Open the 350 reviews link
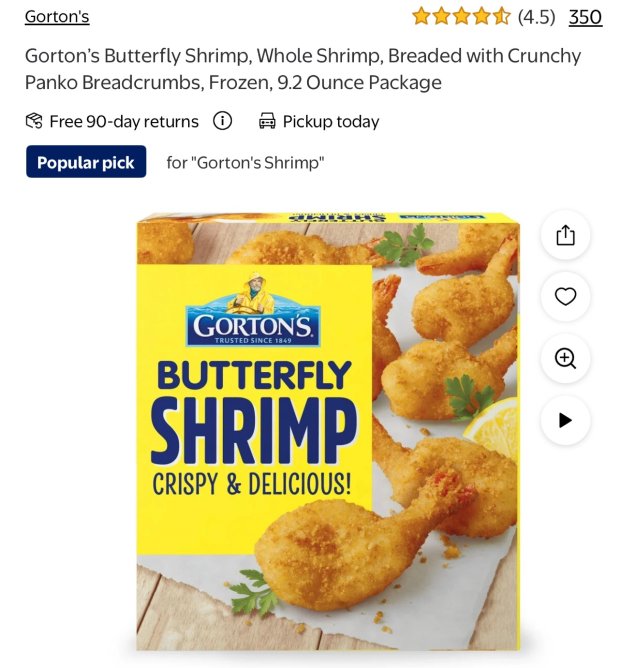Viewport: 640px width, 668px height. pyautogui.click(x=585, y=17)
